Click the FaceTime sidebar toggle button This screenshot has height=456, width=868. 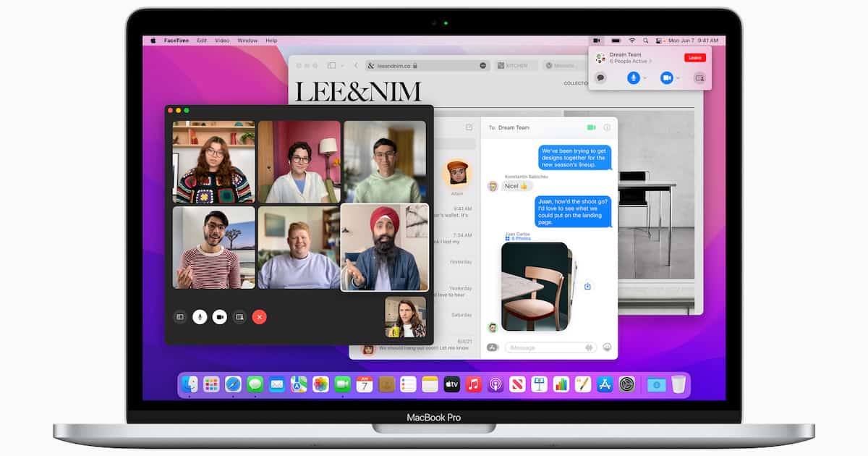point(179,317)
